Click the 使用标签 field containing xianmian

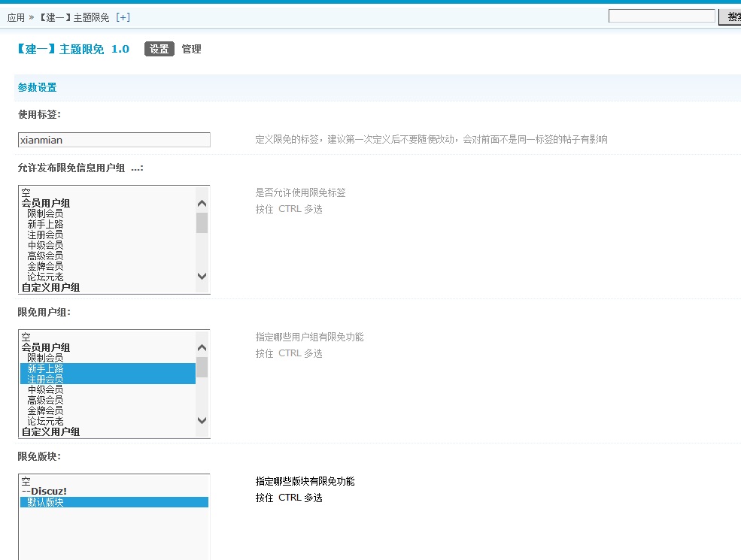[114, 140]
